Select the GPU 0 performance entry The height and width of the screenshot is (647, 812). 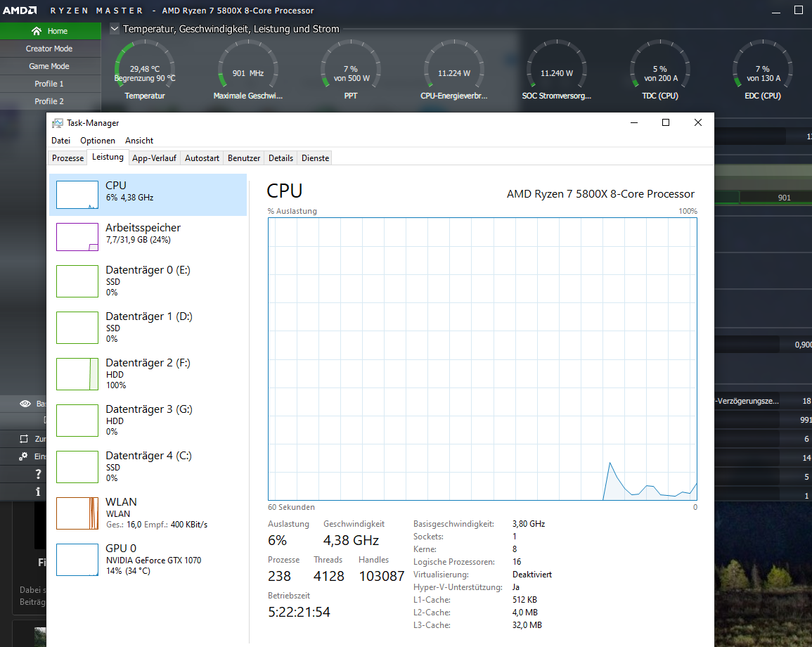(x=148, y=560)
